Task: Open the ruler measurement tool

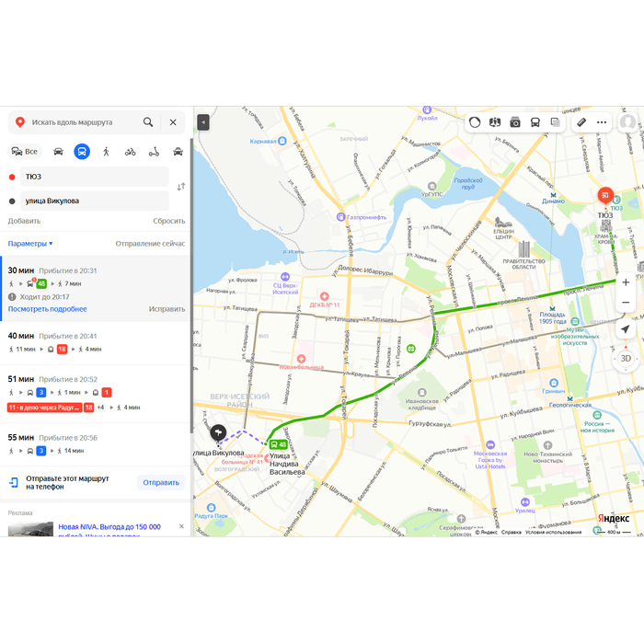Action: click(x=581, y=122)
